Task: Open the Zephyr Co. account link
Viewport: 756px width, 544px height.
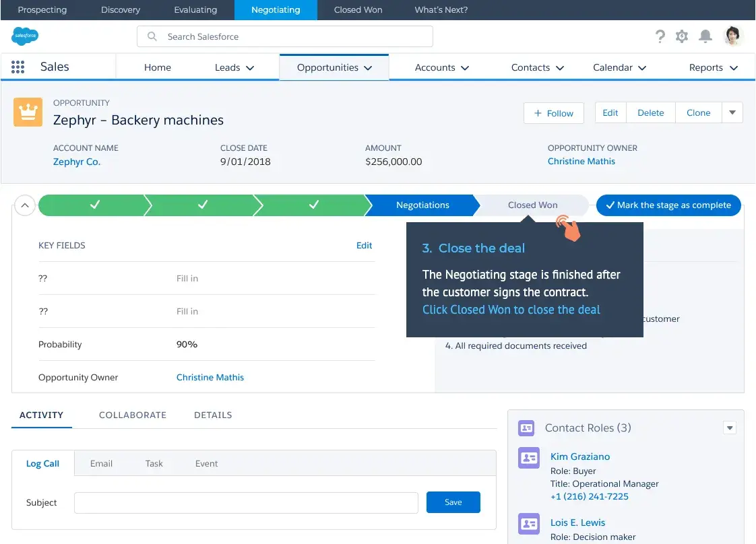Action: coord(76,162)
